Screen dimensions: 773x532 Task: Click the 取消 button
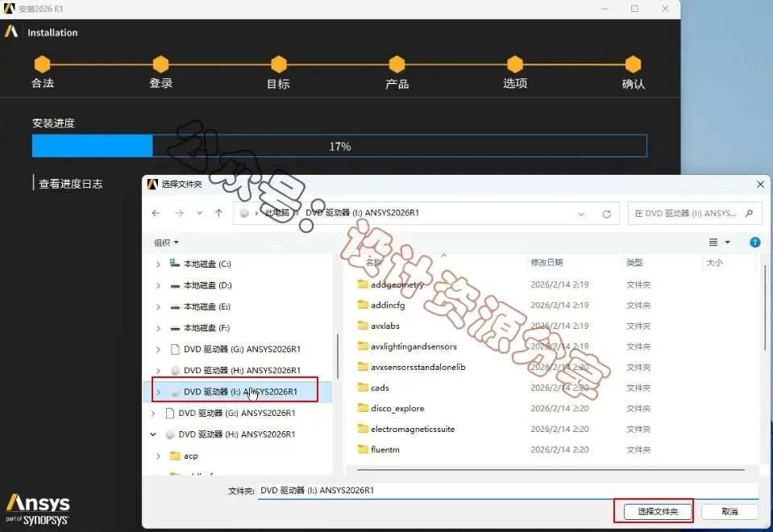tap(729, 512)
